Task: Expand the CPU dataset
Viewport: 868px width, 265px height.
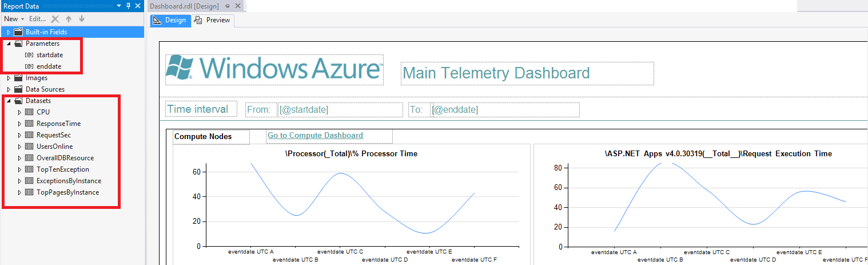Action: point(19,112)
